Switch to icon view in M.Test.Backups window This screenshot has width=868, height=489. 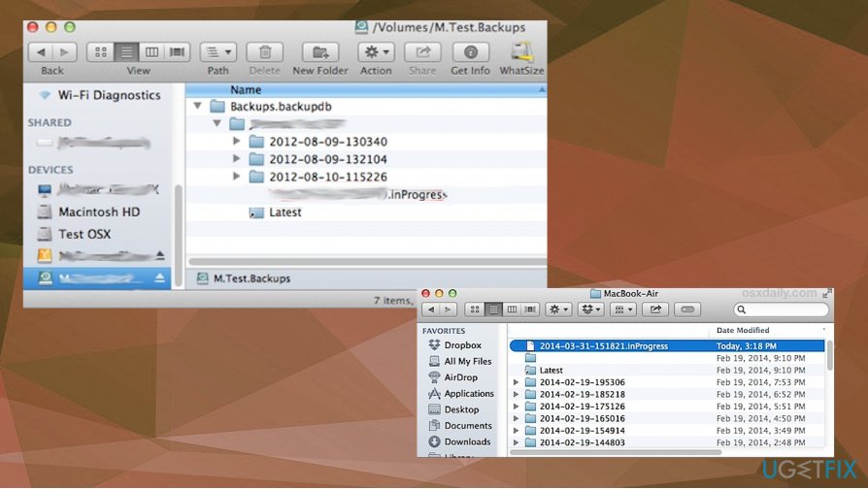click(100, 52)
